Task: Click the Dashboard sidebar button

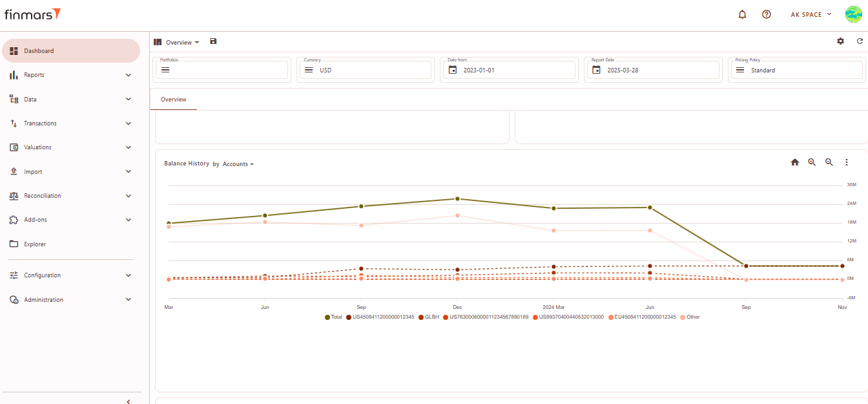Action: [x=71, y=51]
